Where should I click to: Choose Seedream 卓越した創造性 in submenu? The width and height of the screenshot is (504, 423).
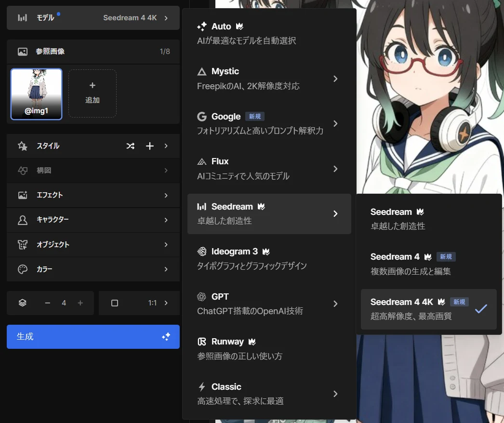click(429, 219)
